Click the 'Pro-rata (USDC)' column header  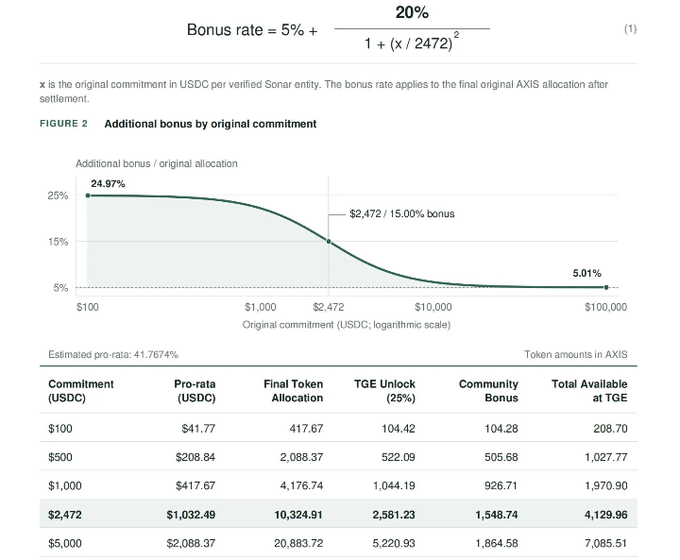(195, 391)
